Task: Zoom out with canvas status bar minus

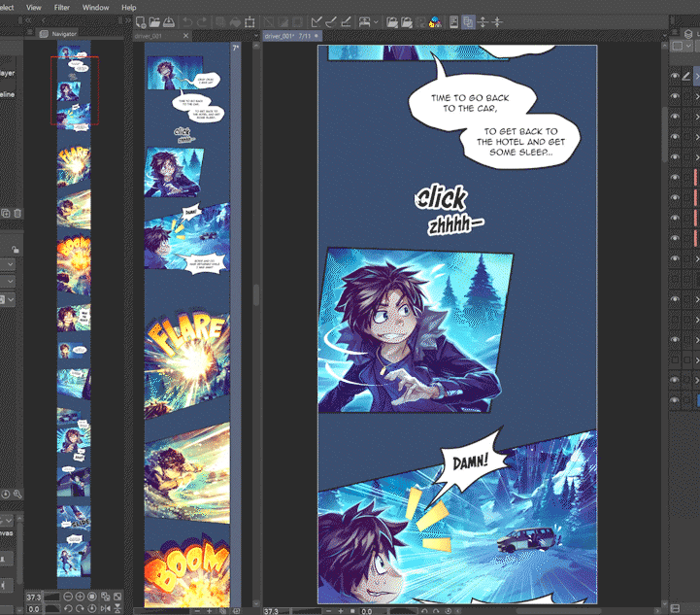Action: click(329, 611)
